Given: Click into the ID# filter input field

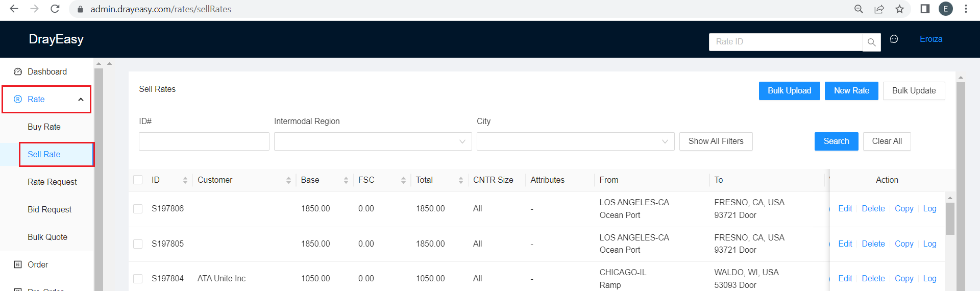Looking at the screenshot, I should (204, 141).
